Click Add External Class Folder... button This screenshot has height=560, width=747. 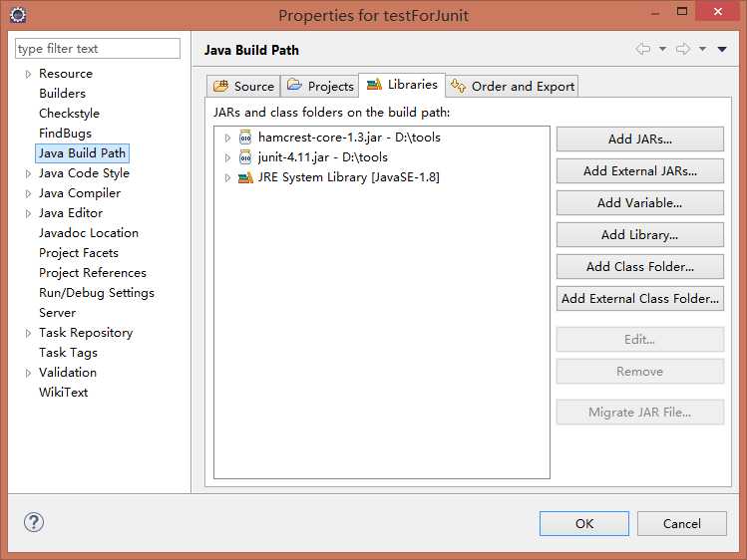coord(640,298)
